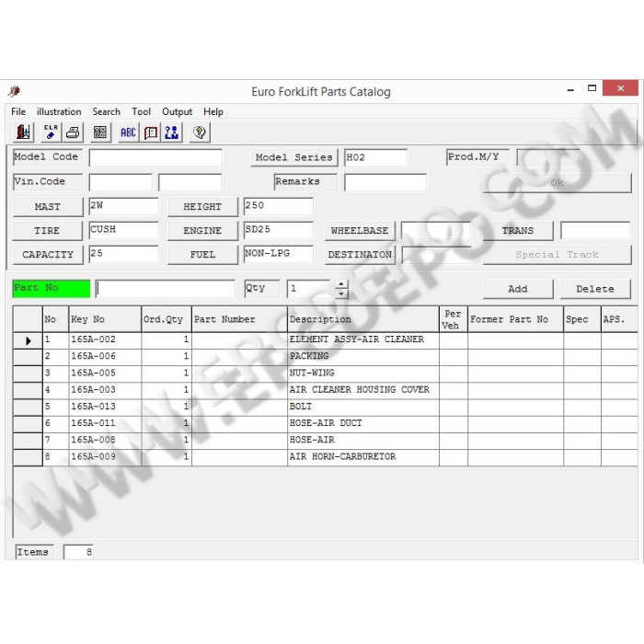Screen dimensions: 644x644
Task: Open the Output menu
Action: pos(177,111)
